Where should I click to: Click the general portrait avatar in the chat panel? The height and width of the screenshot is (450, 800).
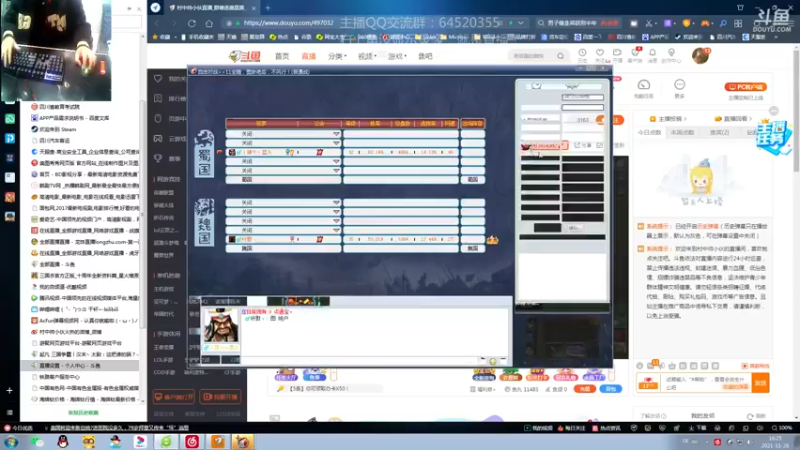pos(221,326)
